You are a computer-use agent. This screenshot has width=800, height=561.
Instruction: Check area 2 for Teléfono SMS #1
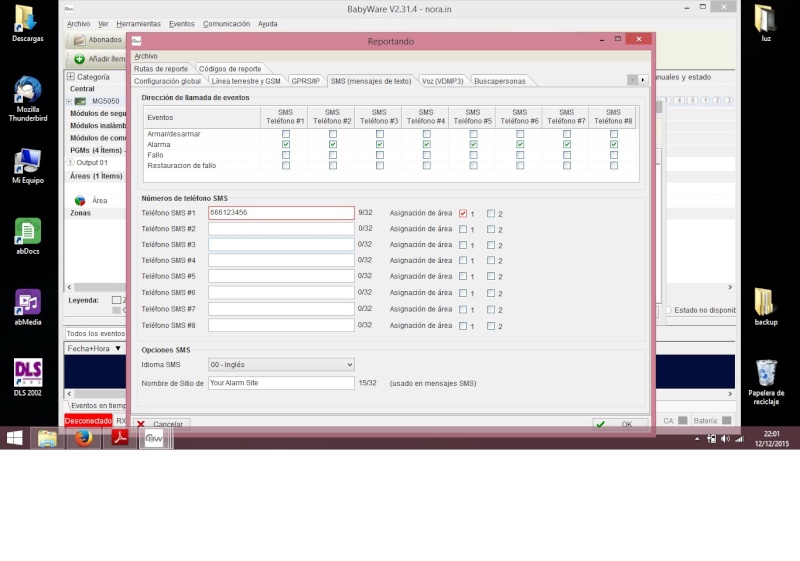click(x=491, y=214)
